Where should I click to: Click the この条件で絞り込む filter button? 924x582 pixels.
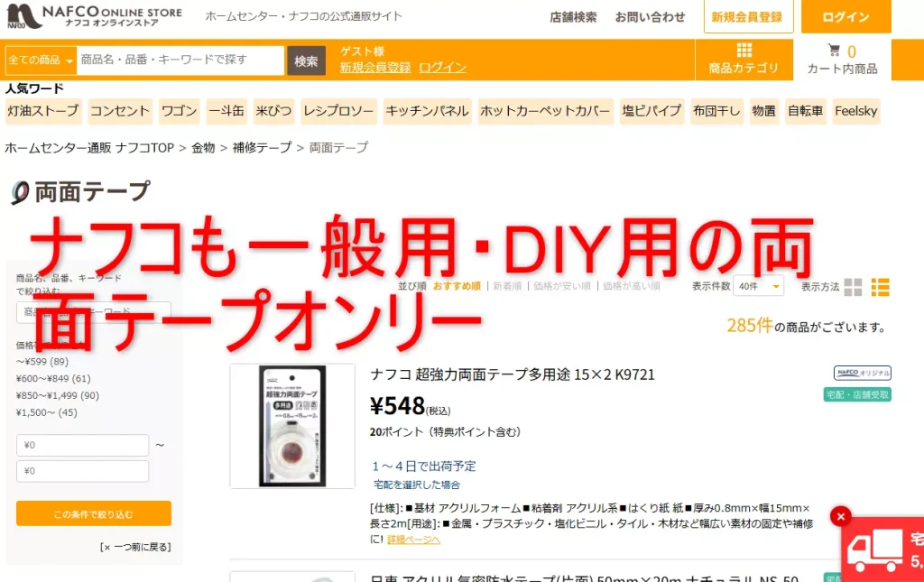(x=94, y=513)
